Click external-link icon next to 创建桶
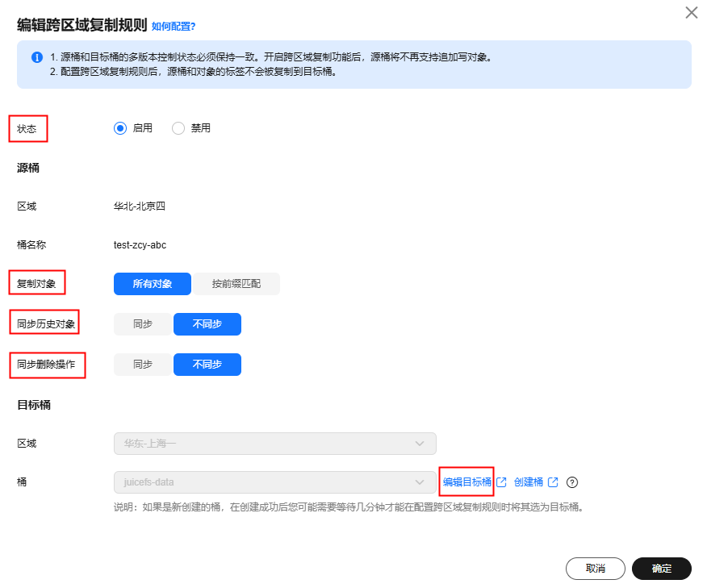This screenshot has height=588, width=707. (553, 482)
